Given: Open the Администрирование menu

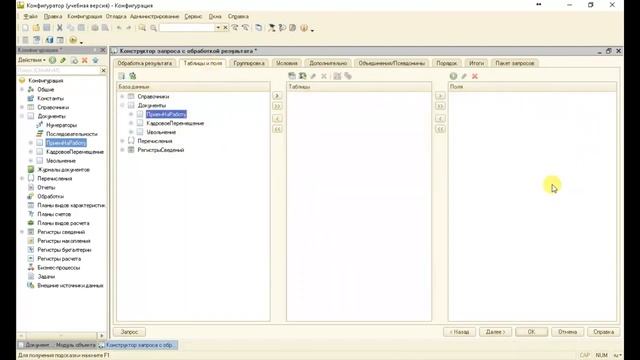Looking at the screenshot, I should (x=154, y=16).
